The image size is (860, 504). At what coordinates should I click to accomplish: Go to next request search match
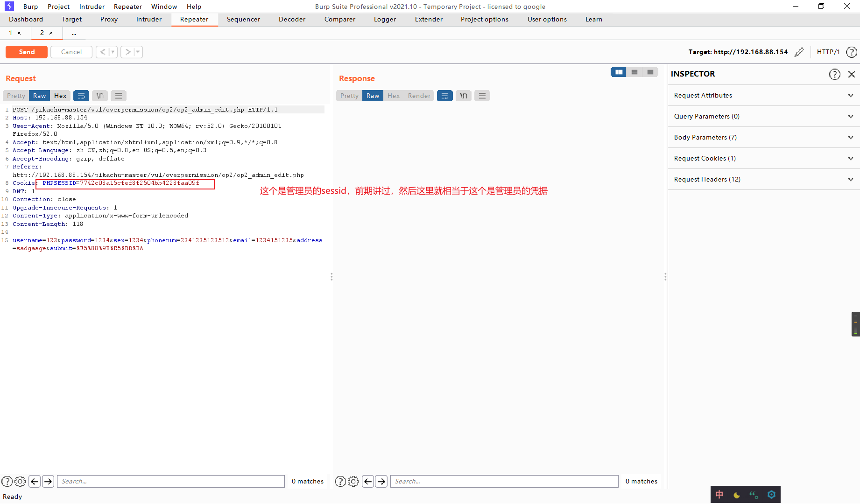[x=48, y=481]
